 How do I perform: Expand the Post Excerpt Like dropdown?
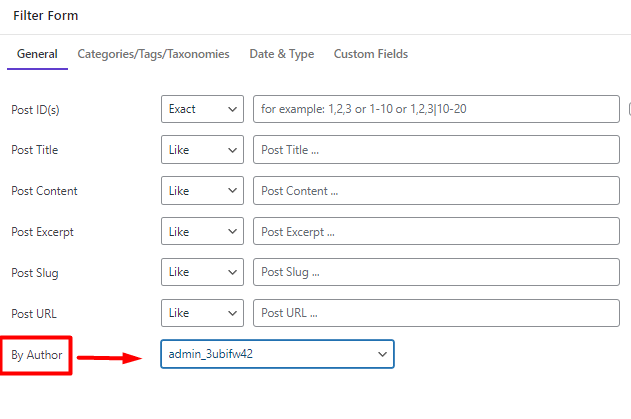pyautogui.click(x=202, y=231)
